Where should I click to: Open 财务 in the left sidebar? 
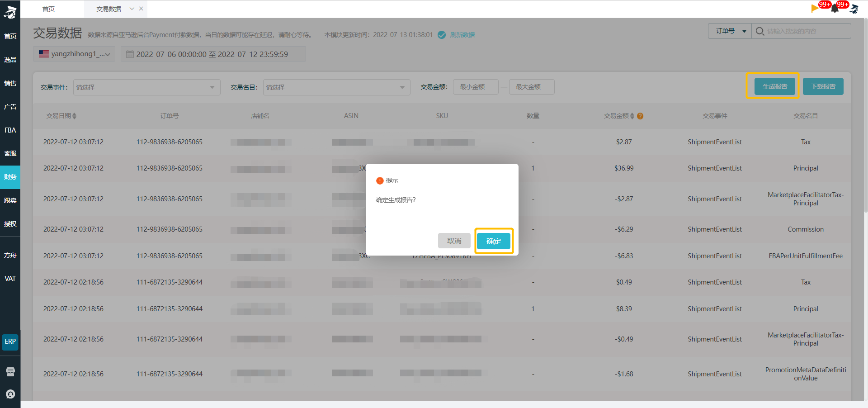(10, 177)
